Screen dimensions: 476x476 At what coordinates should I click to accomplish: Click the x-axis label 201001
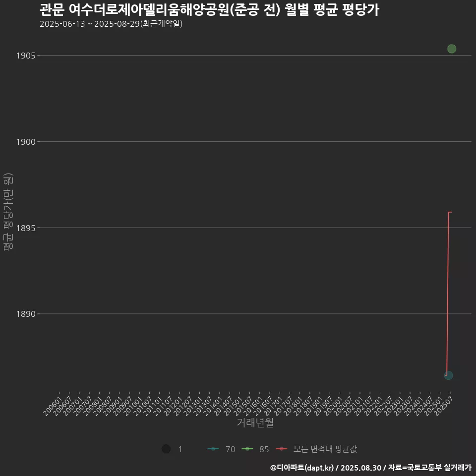tap(133, 406)
